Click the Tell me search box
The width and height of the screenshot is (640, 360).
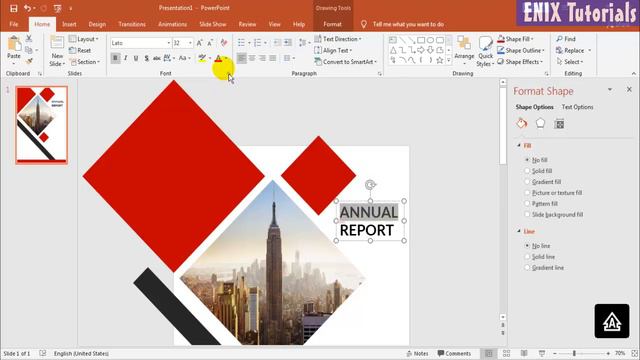(x=408, y=24)
